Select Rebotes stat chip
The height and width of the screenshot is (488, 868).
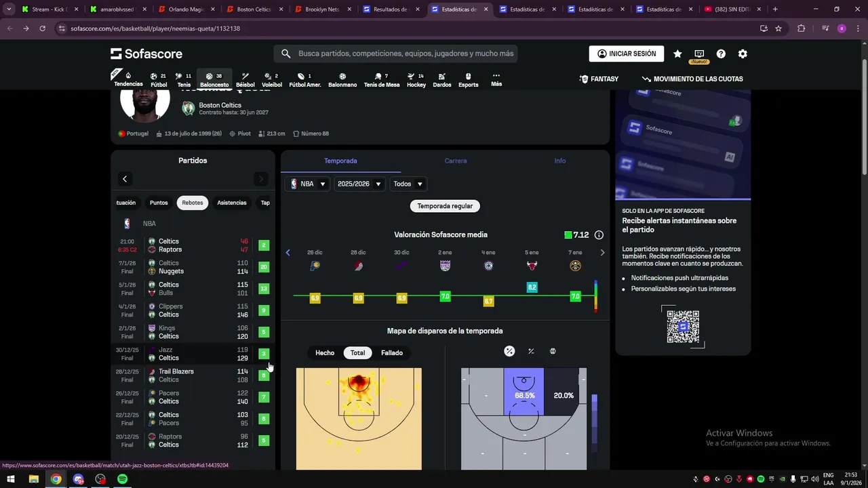(193, 203)
